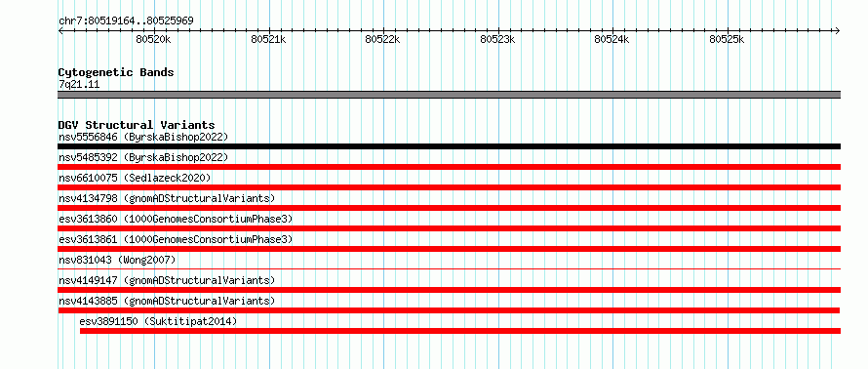Click the left arrowhead of the ruler
The height and width of the screenshot is (369, 868).
coord(60,31)
